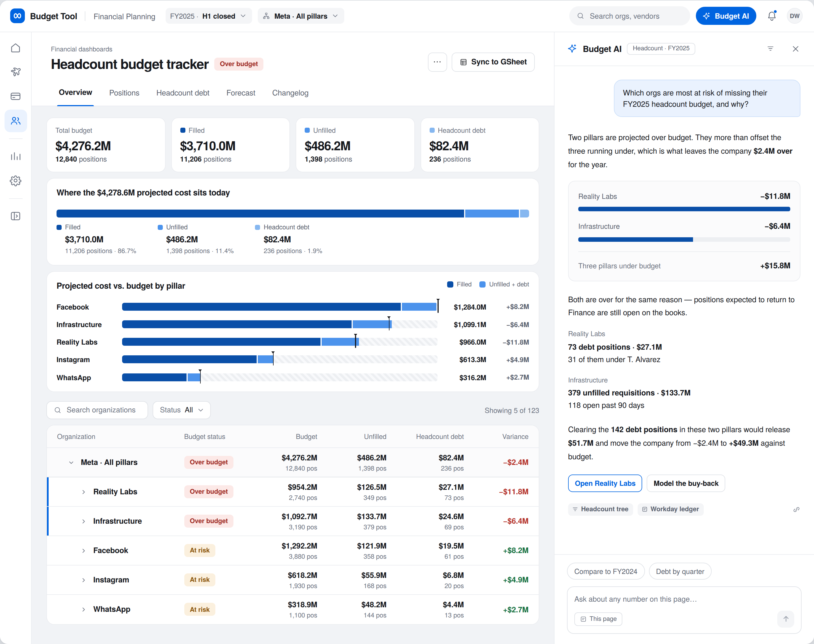
Task: Open the Meta All pillars org dropdown
Action: click(301, 16)
